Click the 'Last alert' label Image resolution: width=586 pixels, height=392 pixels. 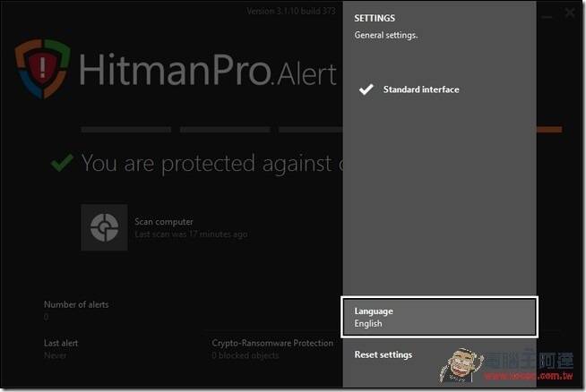coord(61,343)
